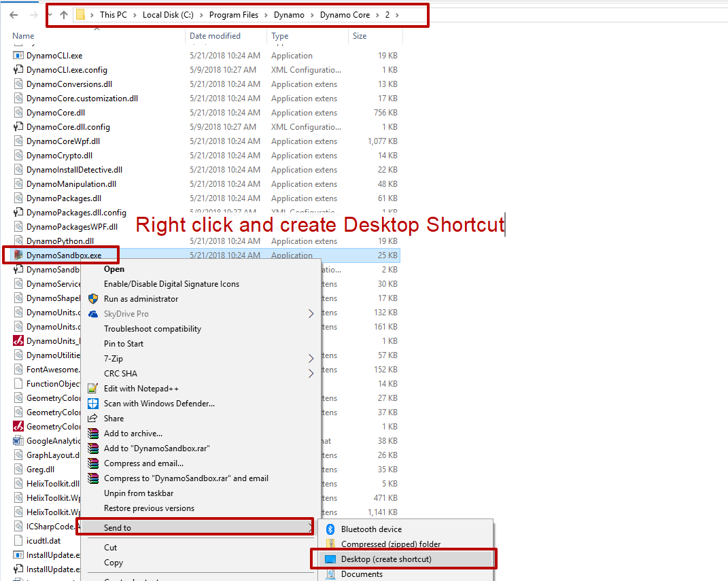Click the WinRAR icon beside Add to archive
This screenshot has width=728, height=581.
click(x=93, y=434)
